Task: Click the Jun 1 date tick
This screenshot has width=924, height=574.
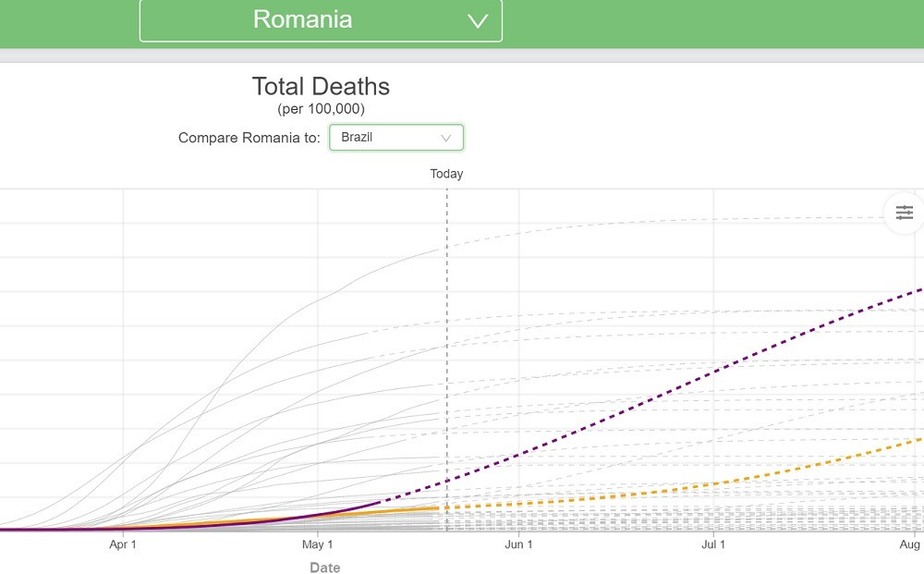Action: coord(518,545)
